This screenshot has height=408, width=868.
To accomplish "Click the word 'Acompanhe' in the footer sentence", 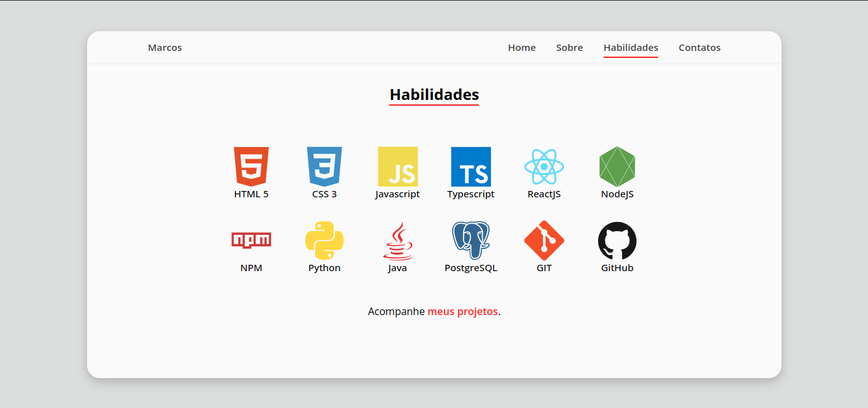I will pos(396,312).
